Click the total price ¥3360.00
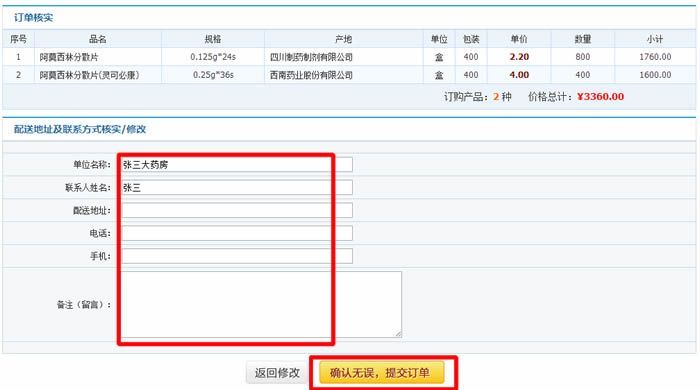The image size is (700, 390). [600, 97]
